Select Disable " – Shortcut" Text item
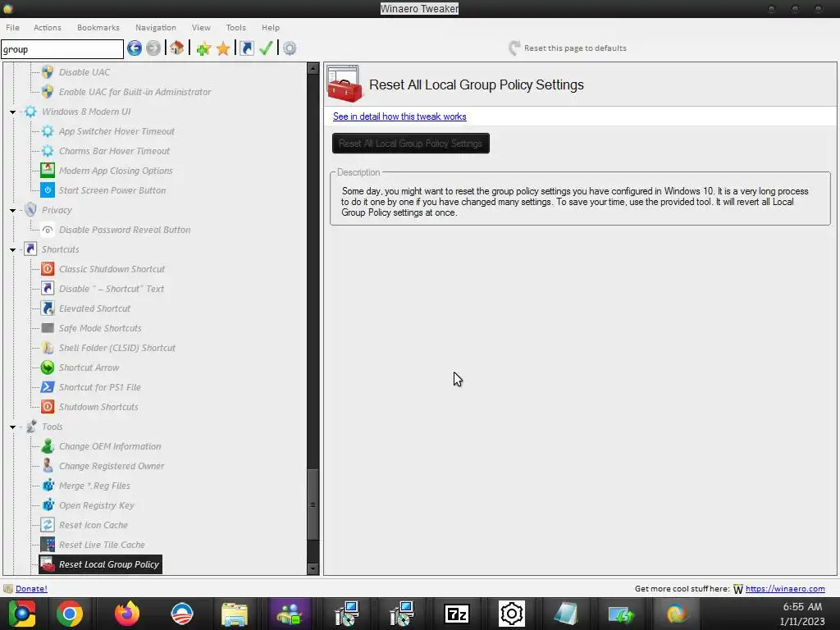Image resolution: width=840 pixels, height=630 pixels. click(111, 289)
